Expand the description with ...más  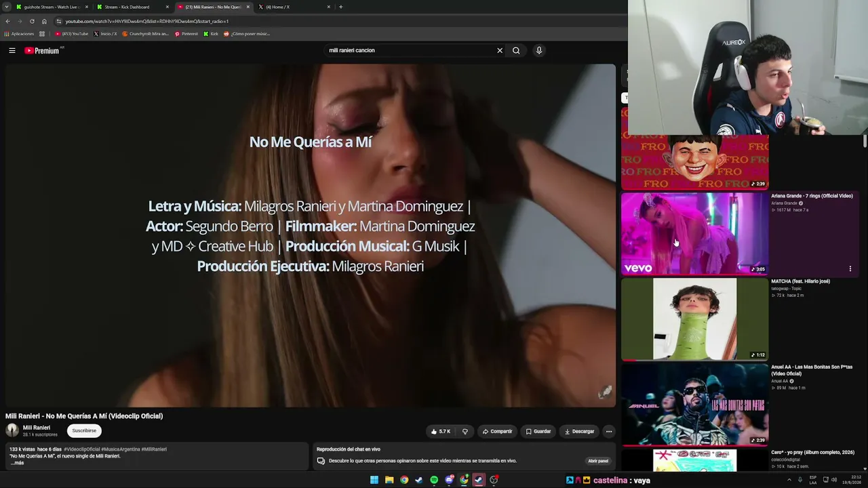click(17, 463)
